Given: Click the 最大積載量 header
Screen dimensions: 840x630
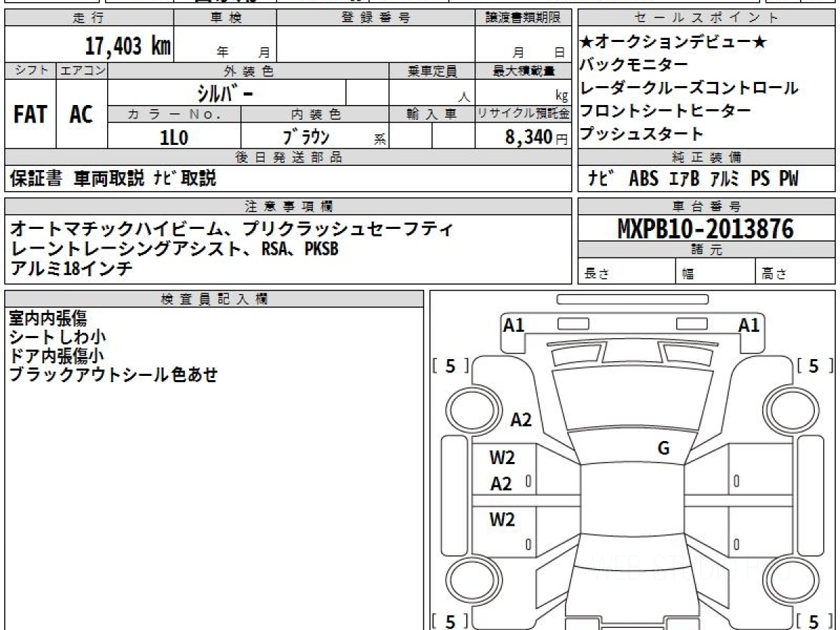Looking at the screenshot, I should pos(523,71).
